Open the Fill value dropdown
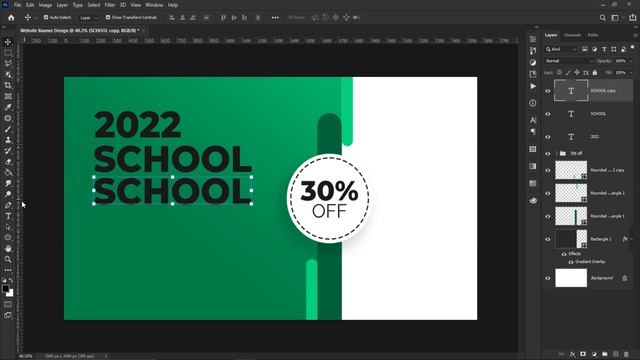 (x=631, y=73)
